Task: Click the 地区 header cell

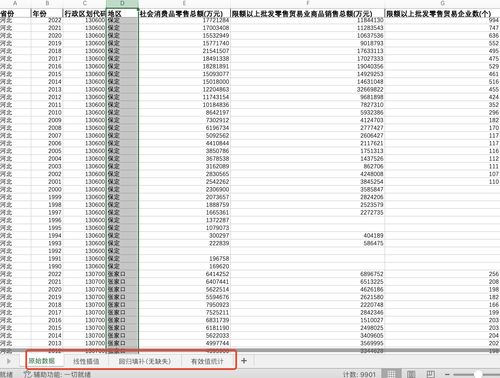Action: click(122, 14)
